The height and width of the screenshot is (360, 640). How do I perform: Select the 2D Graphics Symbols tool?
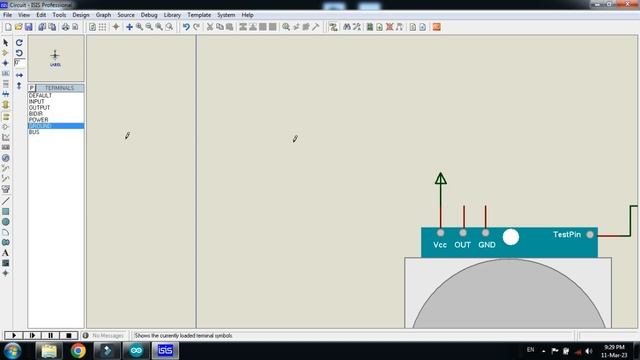5,263
